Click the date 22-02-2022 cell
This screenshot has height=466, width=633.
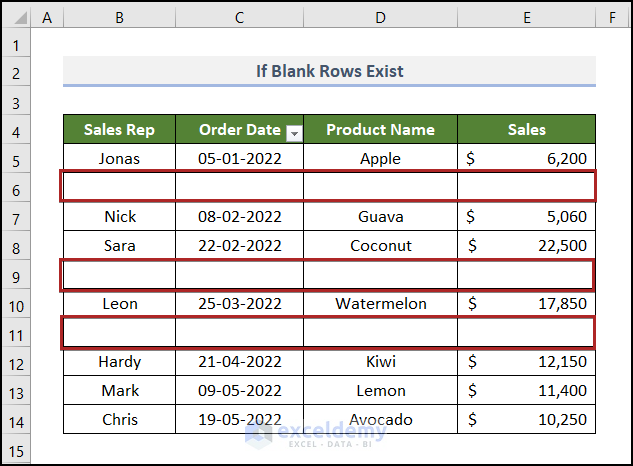pos(239,246)
